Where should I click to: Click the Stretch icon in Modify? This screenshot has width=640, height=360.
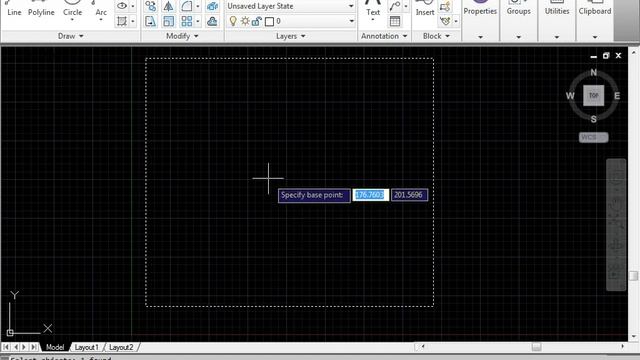[x=151, y=21]
